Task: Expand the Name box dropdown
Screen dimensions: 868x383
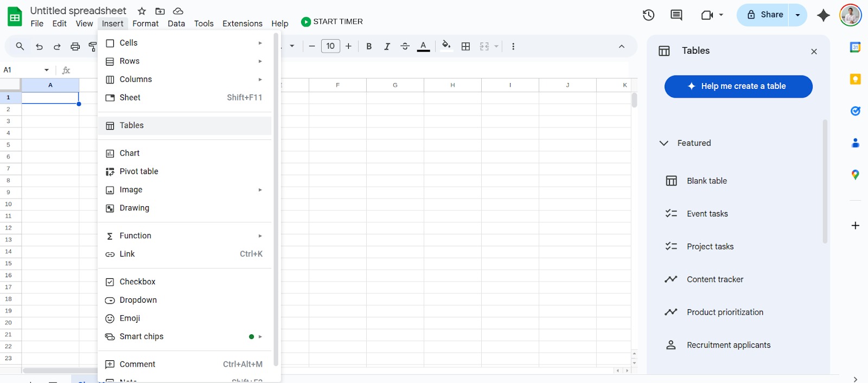Action: click(47, 70)
